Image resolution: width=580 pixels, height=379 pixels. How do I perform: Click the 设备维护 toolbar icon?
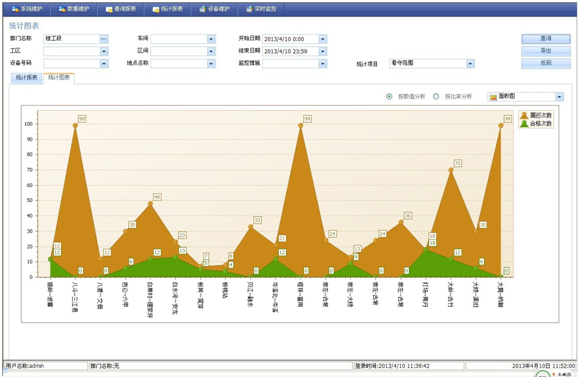(202, 9)
